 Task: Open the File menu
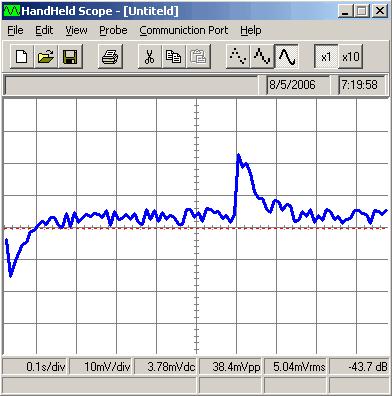pos(15,30)
